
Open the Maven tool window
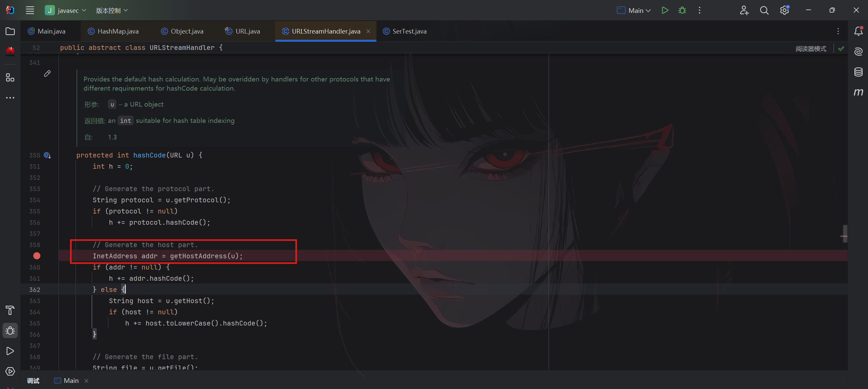[x=858, y=92]
